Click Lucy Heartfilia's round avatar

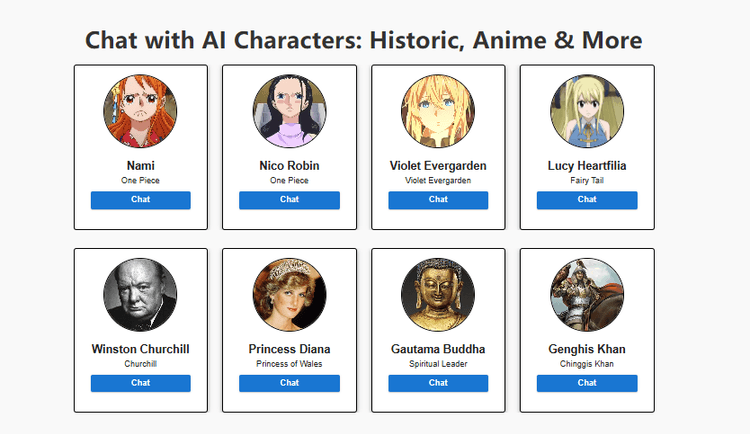point(587,112)
